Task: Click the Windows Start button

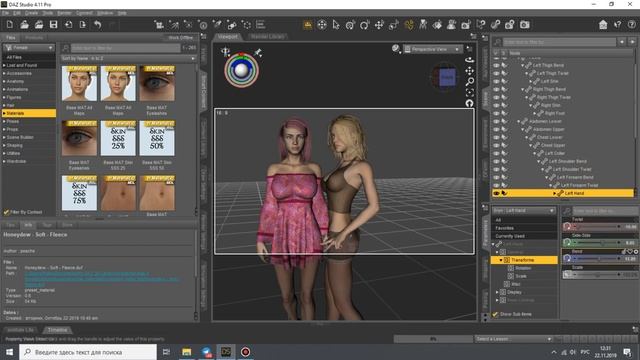Action: pyautogui.click(x=9, y=352)
